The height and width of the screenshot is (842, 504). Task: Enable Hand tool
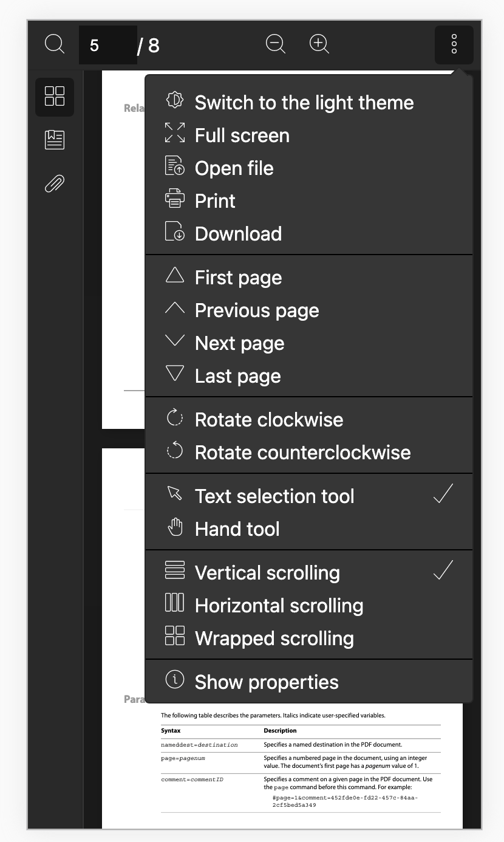[237, 529]
